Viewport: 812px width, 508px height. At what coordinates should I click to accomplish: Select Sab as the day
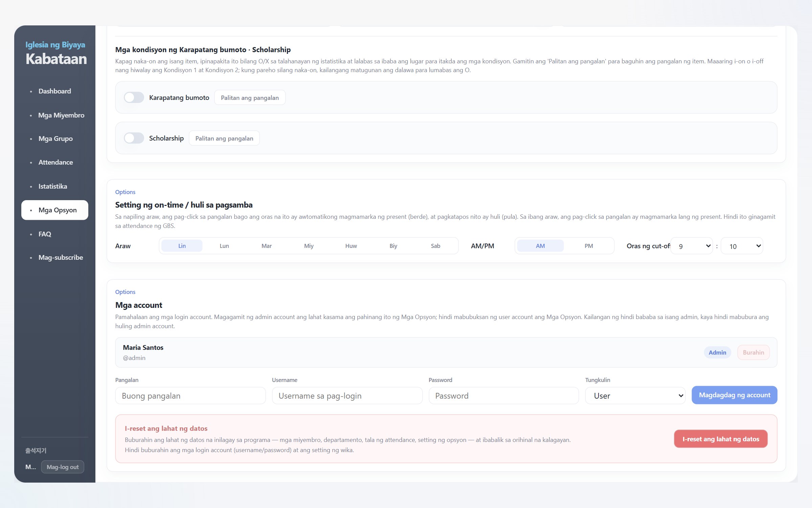point(435,246)
